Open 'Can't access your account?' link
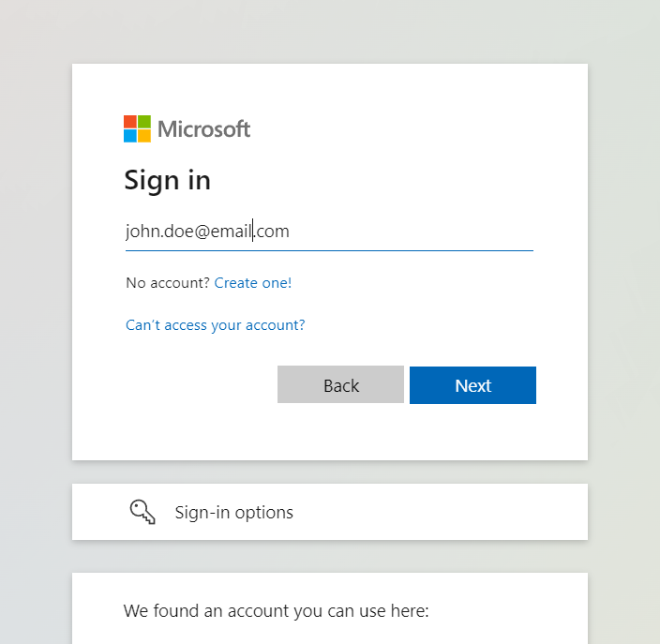The height and width of the screenshot is (644, 660). (x=216, y=325)
